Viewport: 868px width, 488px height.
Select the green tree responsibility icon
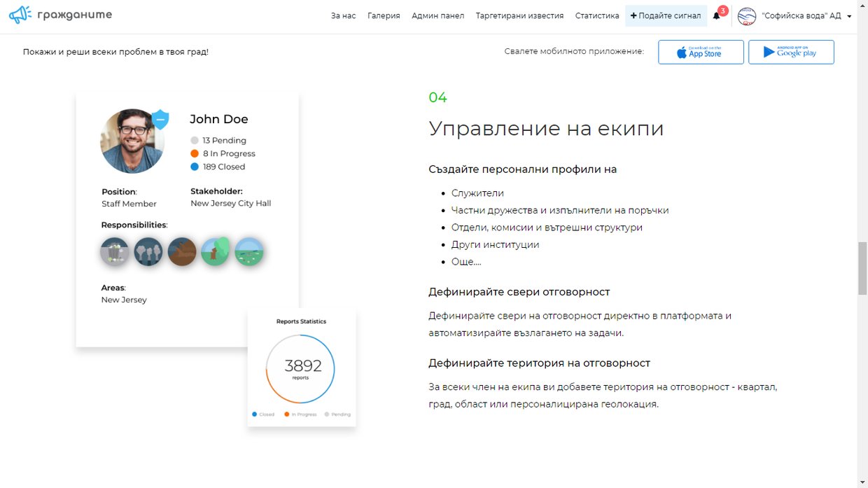(x=216, y=251)
